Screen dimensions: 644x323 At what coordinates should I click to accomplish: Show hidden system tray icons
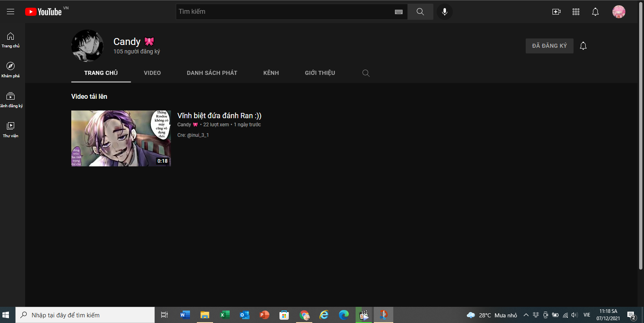pyautogui.click(x=526, y=315)
